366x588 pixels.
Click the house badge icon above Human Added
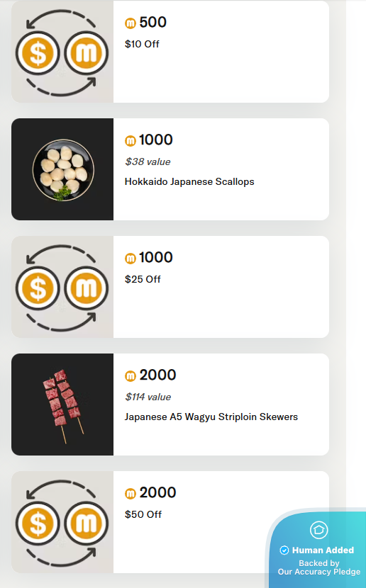pos(318,530)
